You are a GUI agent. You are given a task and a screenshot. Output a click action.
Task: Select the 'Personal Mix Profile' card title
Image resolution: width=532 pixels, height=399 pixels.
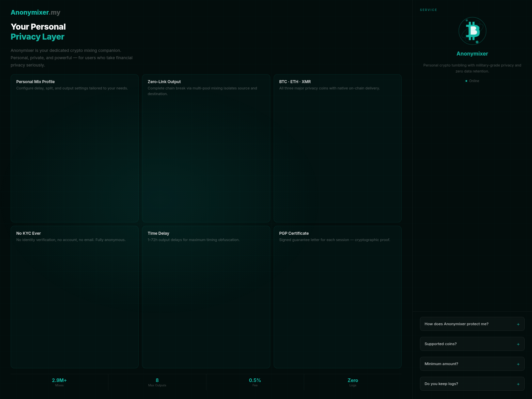click(36, 82)
